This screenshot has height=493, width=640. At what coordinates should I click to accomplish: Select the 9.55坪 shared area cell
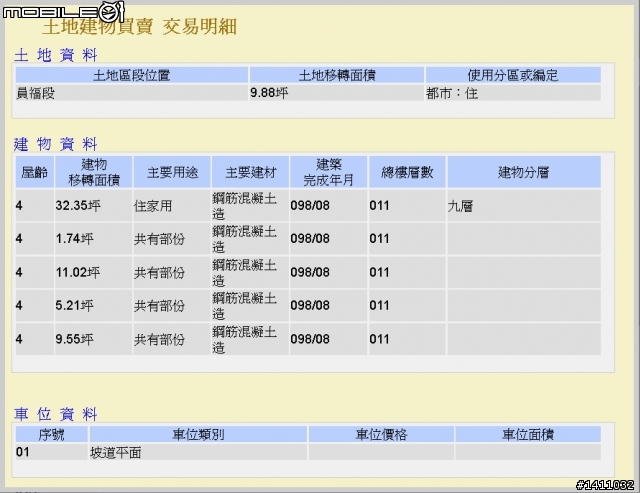tap(93, 339)
